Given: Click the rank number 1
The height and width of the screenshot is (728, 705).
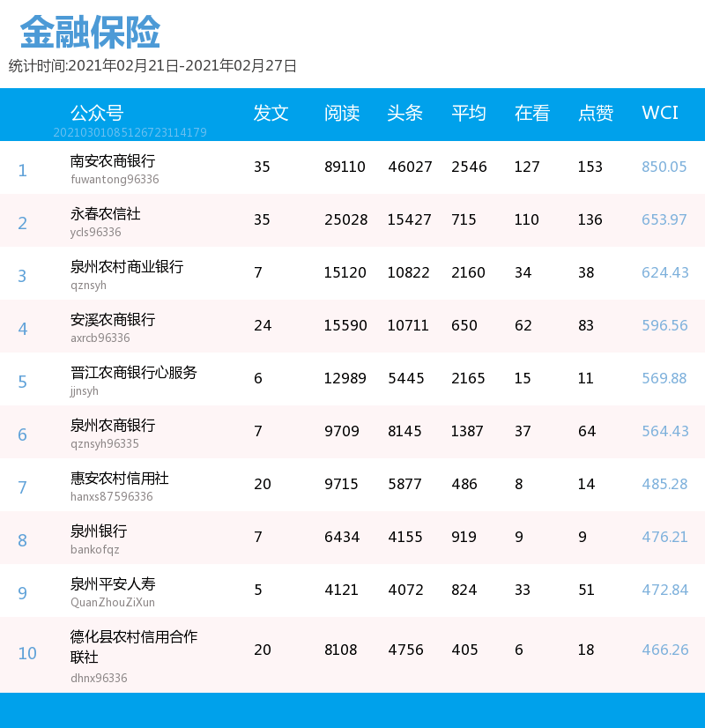Looking at the screenshot, I should point(22,169).
